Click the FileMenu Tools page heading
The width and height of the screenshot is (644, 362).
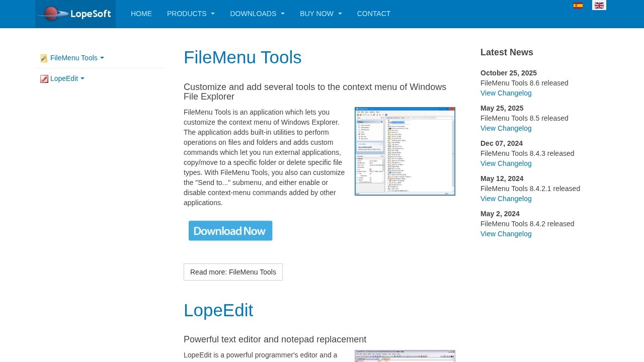pyautogui.click(x=243, y=57)
